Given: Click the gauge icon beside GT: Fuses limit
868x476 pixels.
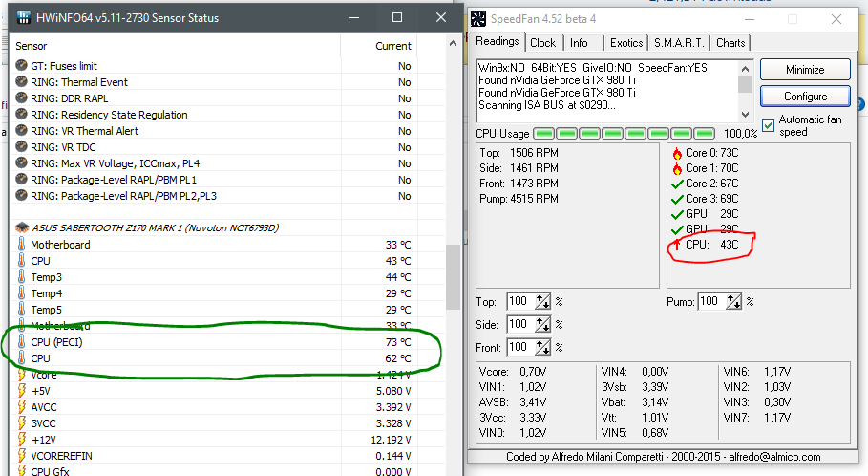Looking at the screenshot, I should pyautogui.click(x=22, y=65).
